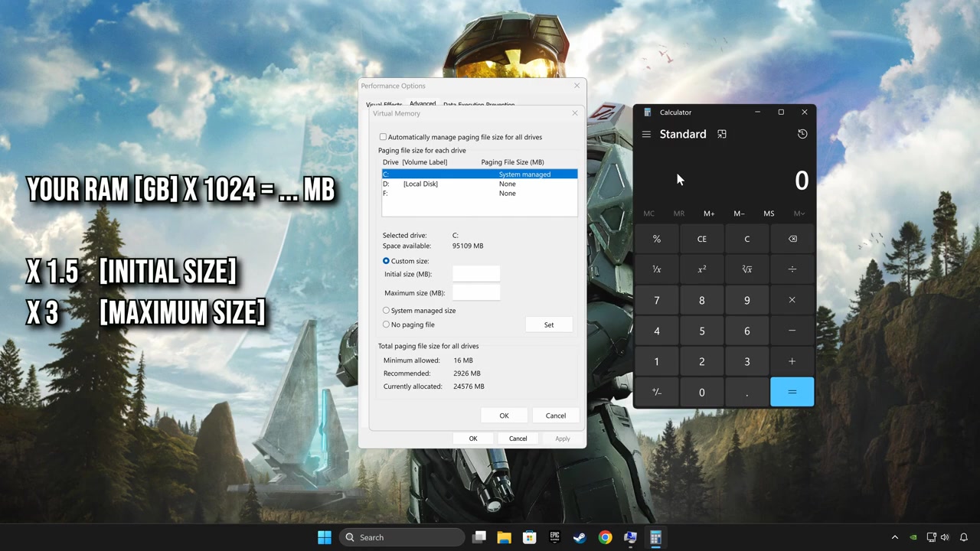This screenshot has height=551, width=980.
Task: Toggle Calculator keep-on-top mode icon
Action: [722, 134]
